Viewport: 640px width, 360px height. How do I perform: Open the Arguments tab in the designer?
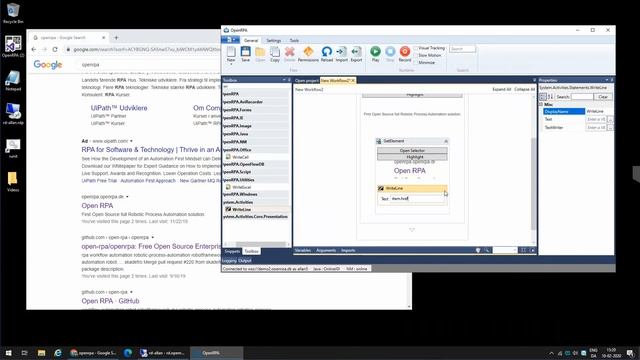pos(326,250)
